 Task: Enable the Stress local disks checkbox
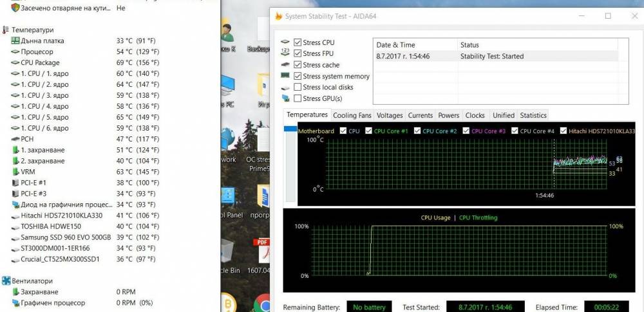tap(298, 87)
